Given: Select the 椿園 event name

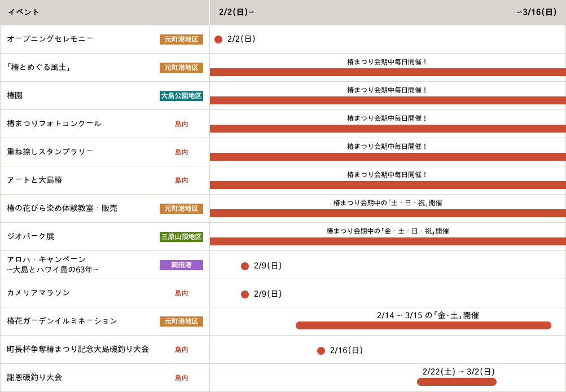Looking at the screenshot, I should 15,95.
